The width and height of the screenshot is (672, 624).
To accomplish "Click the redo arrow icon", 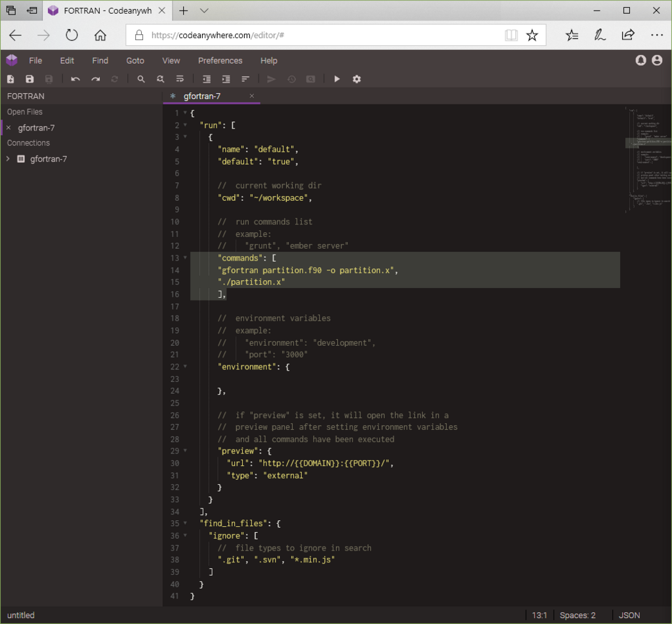I will coord(96,79).
